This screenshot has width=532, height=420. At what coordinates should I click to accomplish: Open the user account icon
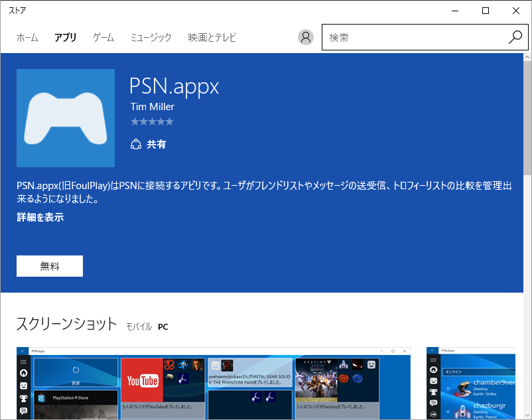(306, 37)
